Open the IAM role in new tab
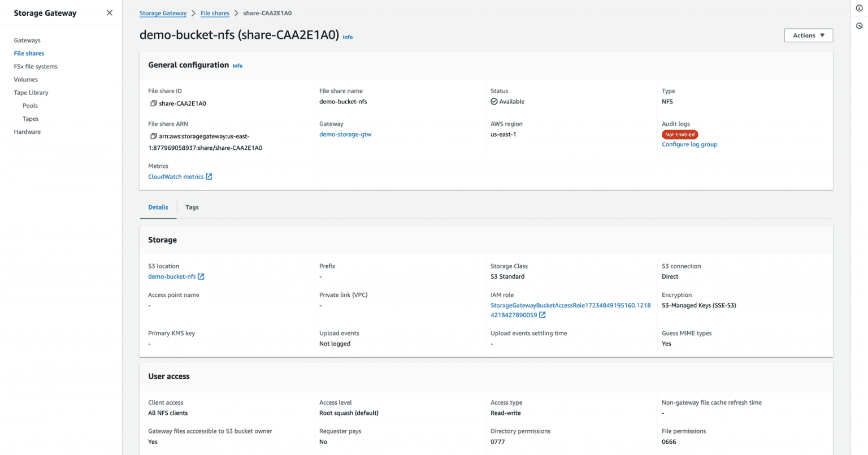The image size is (868, 455). (x=542, y=315)
